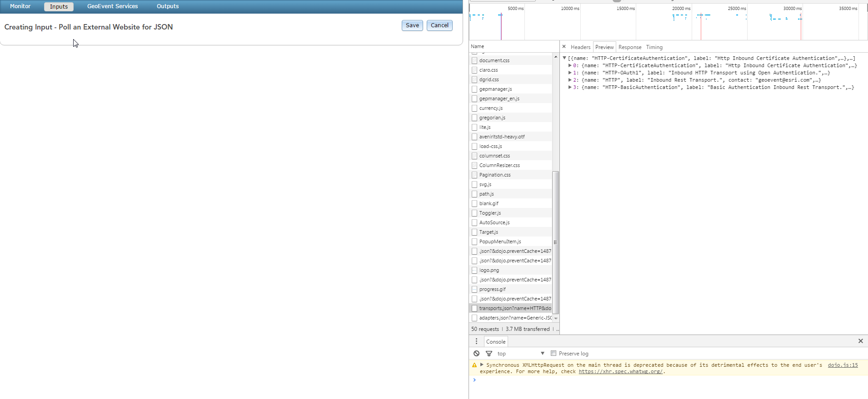Select the transports.json?name=HTTP request

[x=511, y=308]
